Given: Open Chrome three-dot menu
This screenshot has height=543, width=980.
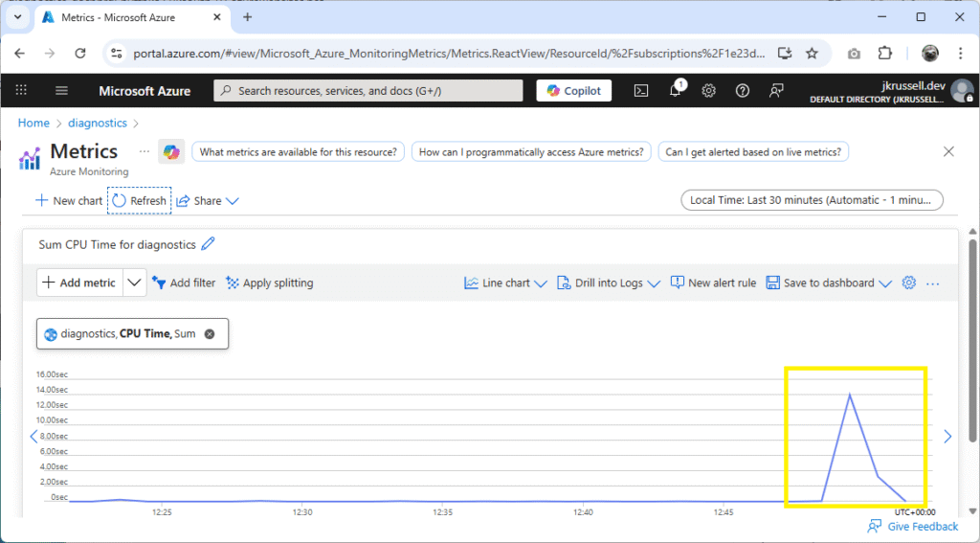Looking at the screenshot, I should [x=961, y=54].
